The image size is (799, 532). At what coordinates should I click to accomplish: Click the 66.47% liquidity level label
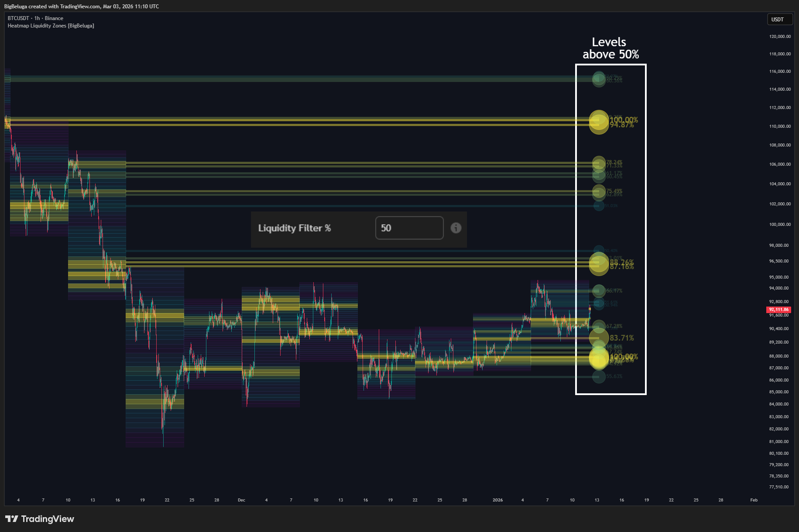pyautogui.click(x=614, y=290)
